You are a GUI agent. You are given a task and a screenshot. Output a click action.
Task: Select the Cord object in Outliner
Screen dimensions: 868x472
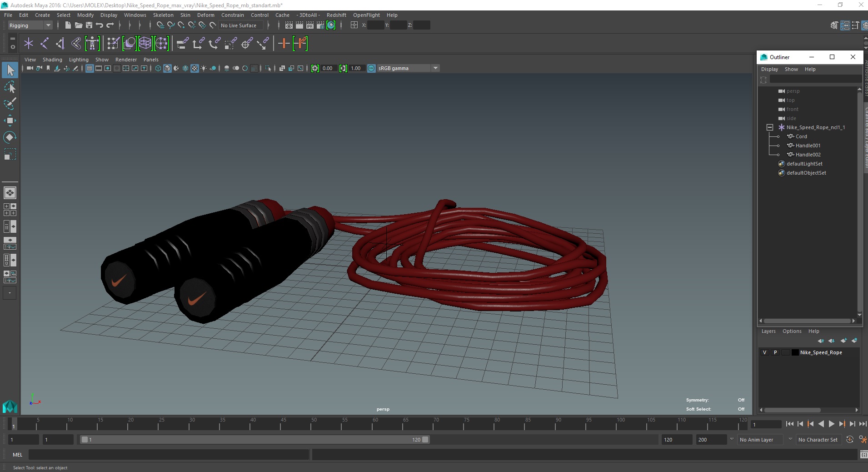tap(801, 136)
